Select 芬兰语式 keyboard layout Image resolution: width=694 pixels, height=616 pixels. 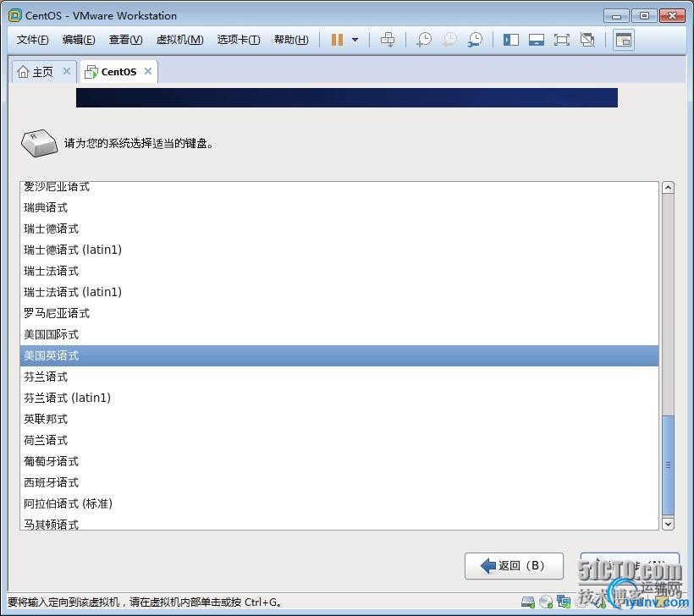(339, 377)
